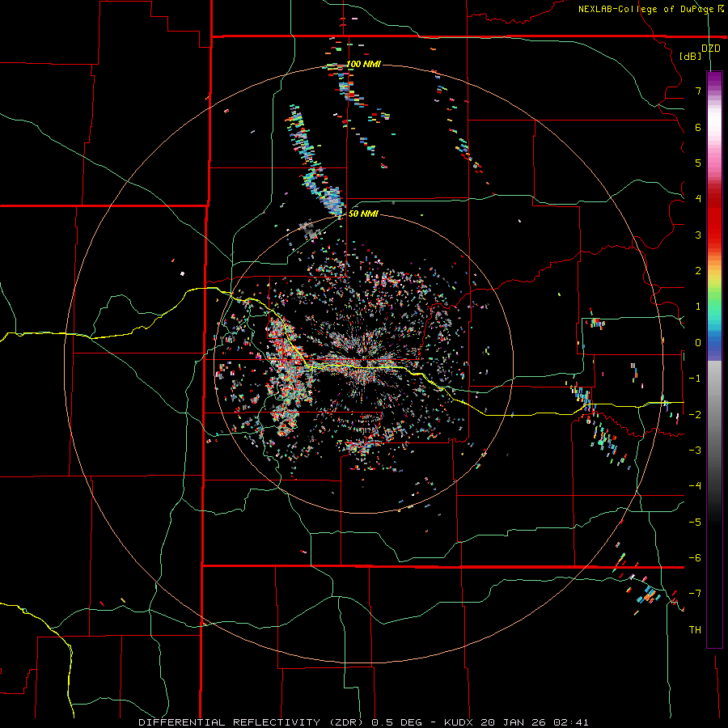This screenshot has height=728, width=728.
Task: Click the 0 dB scale tick label
Action: [x=698, y=343]
